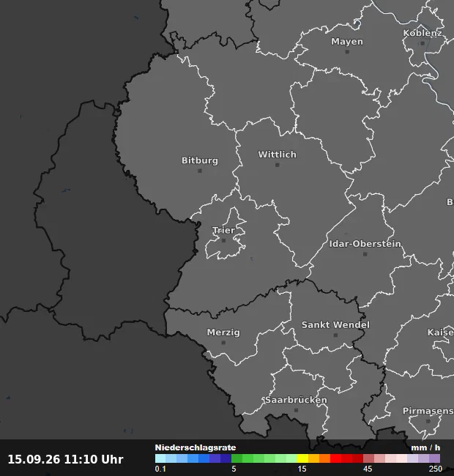
Task: Click the Sankt Wendel city marker
Action: (x=335, y=335)
